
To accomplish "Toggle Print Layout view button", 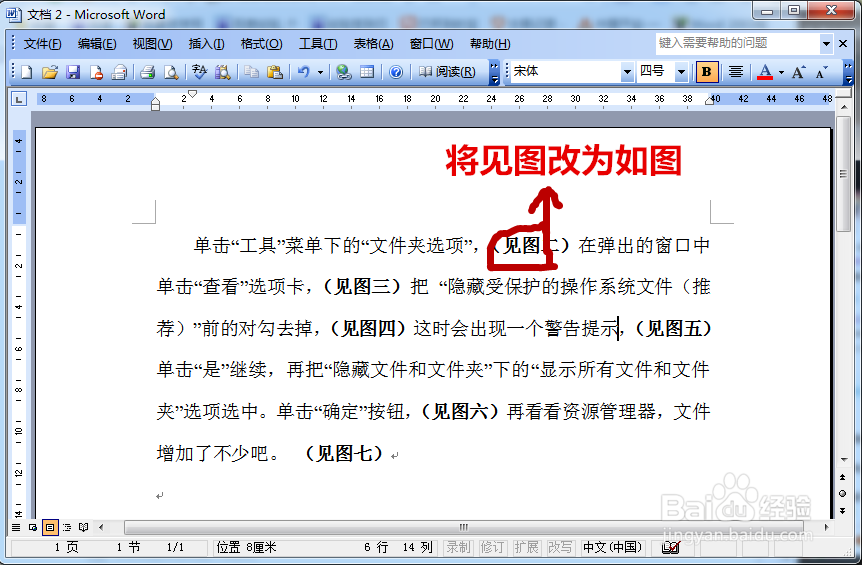I will coord(50,528).
